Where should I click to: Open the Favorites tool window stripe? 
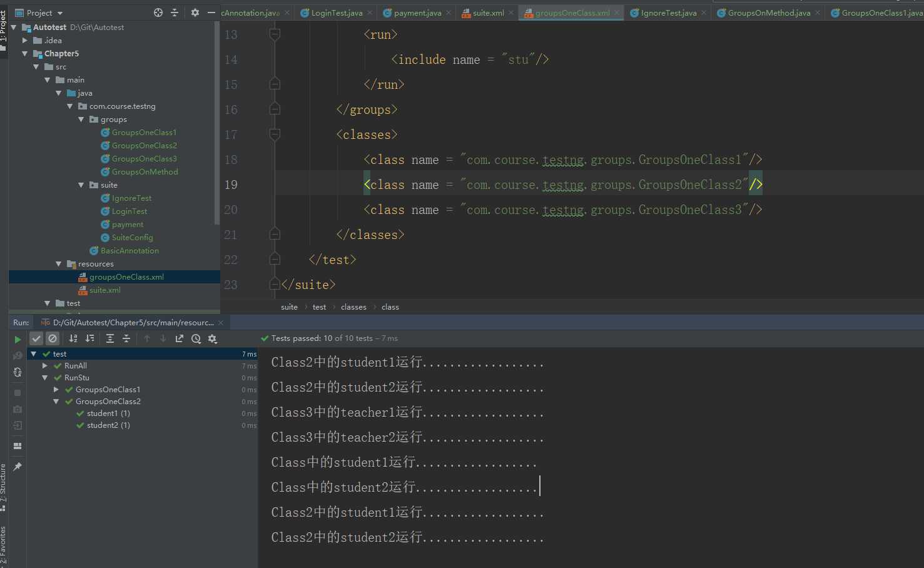coord(4,545)
